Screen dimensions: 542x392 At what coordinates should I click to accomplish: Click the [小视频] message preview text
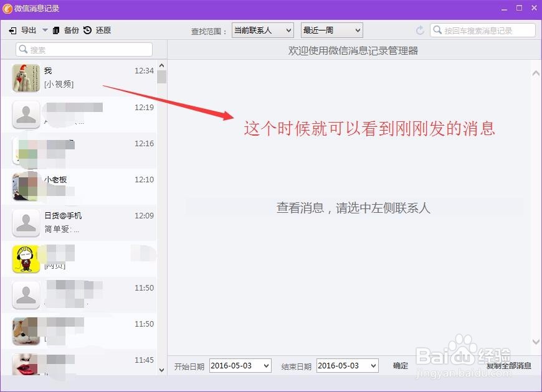[x=59, y=84]
